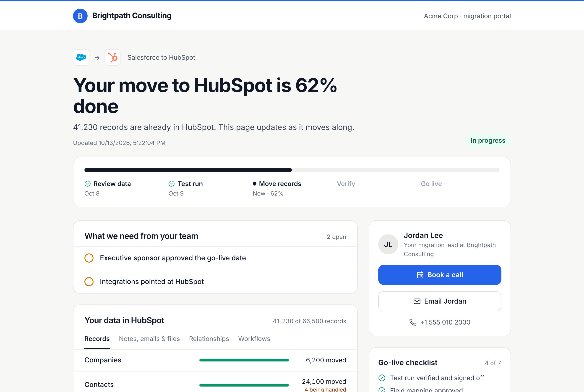
Task: Open the Workflows tab
Action: [x=254, y=339]
